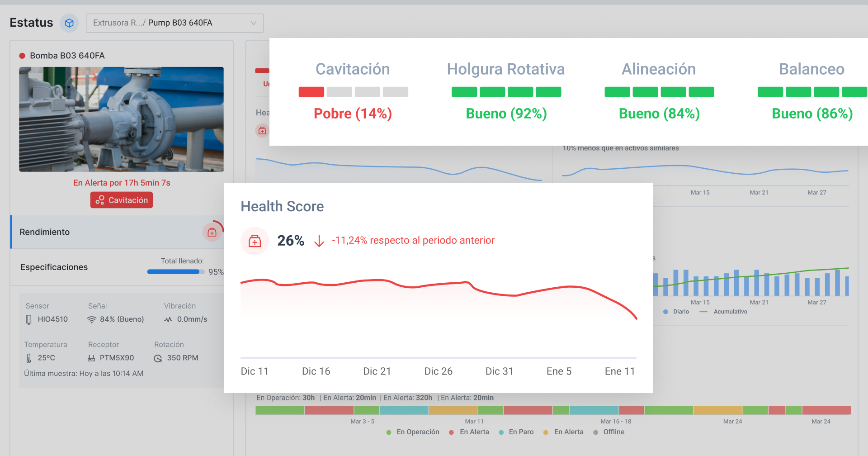Open the Bomba B03 640FA pump photo
Screen dimensions: 868x456
pos(121,119)
